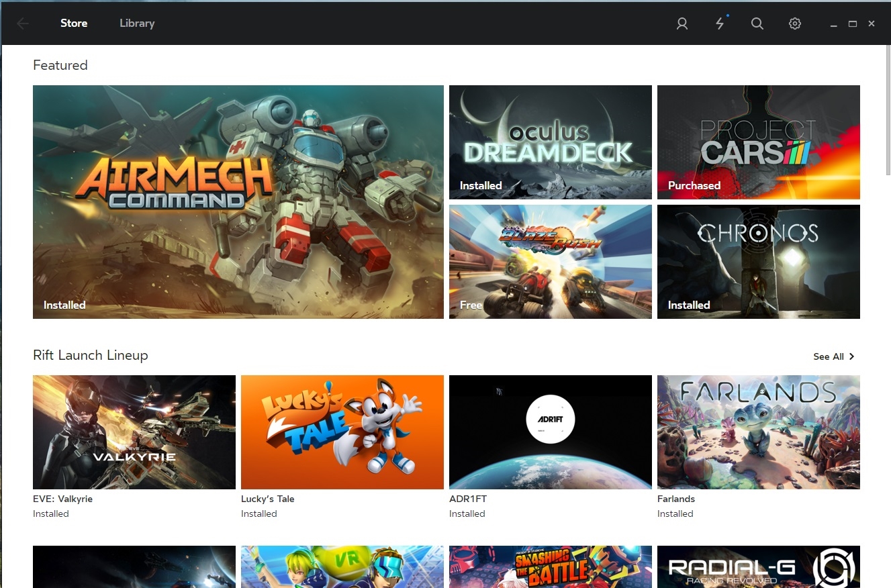Click the 'ADR1FT' title text
The height and width of the screenshot is (588, 891).
coord(468,499)
